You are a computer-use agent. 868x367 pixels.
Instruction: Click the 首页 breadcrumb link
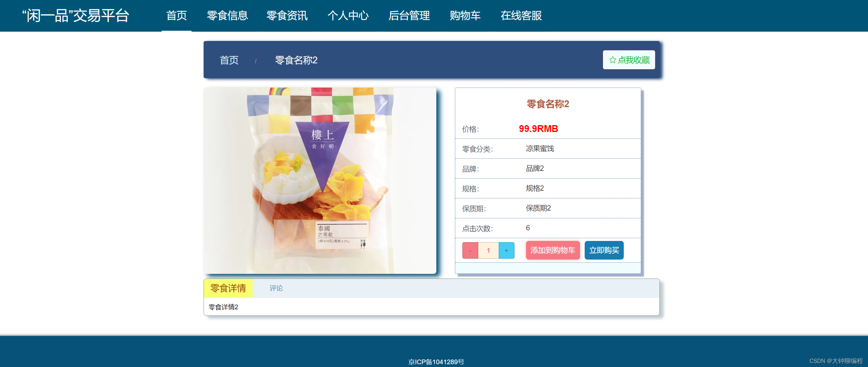pos(229,60)
